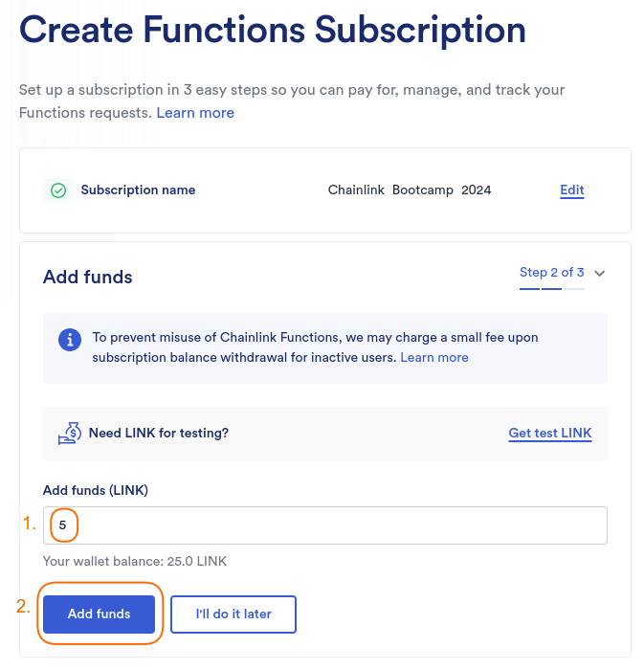Follow the Get test LINK link

click(x=550, y=434)
